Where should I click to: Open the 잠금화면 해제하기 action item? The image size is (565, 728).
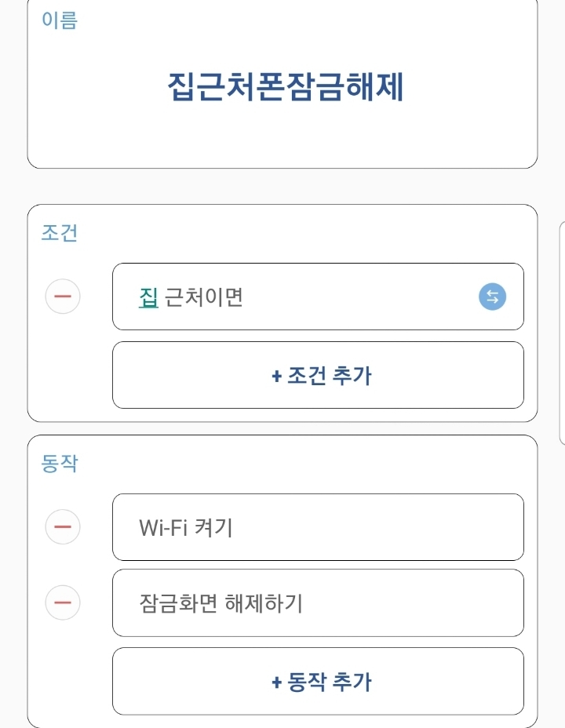[x=318, y=602]
